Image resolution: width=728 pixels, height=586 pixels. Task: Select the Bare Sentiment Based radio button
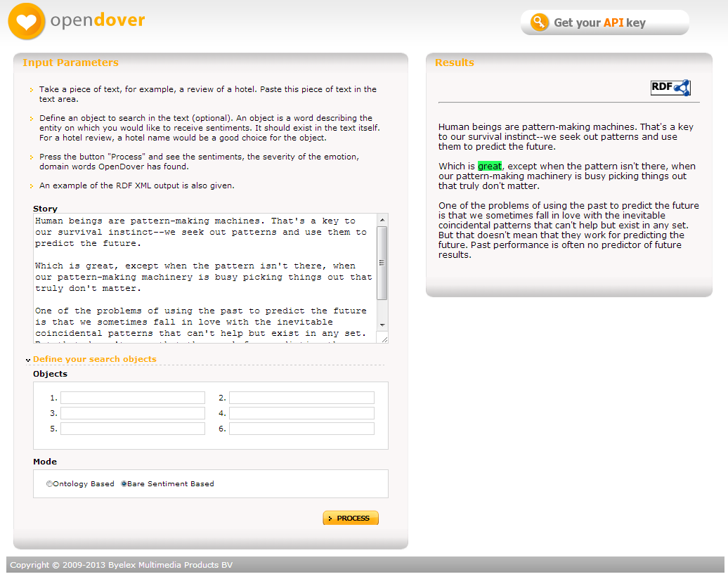click(x=124, y=484)
